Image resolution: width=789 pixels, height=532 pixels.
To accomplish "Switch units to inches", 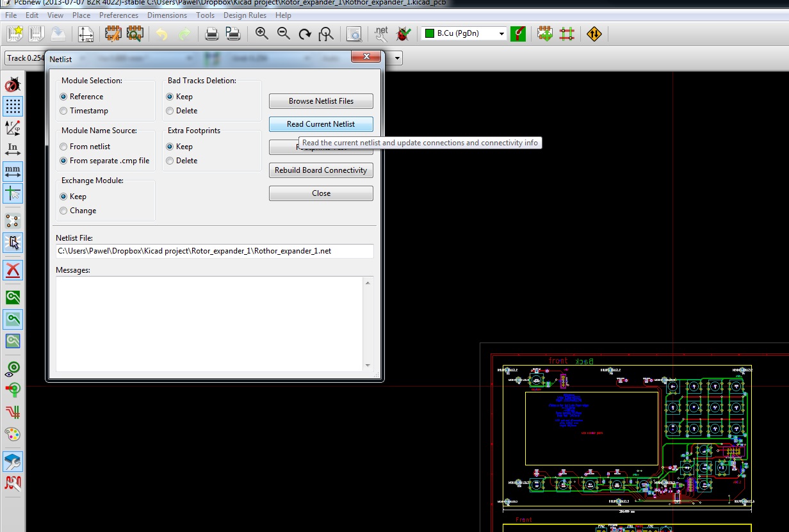I will pos(13,150).
